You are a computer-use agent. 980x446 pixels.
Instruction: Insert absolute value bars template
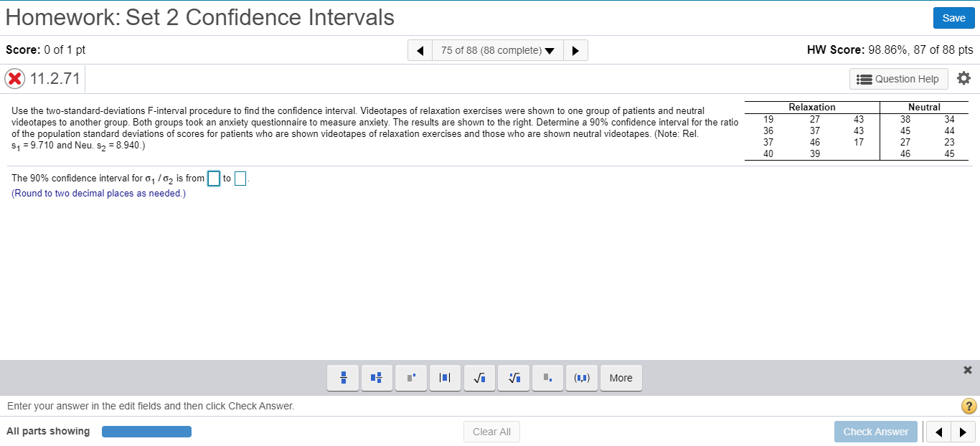[x=444, y=378]
